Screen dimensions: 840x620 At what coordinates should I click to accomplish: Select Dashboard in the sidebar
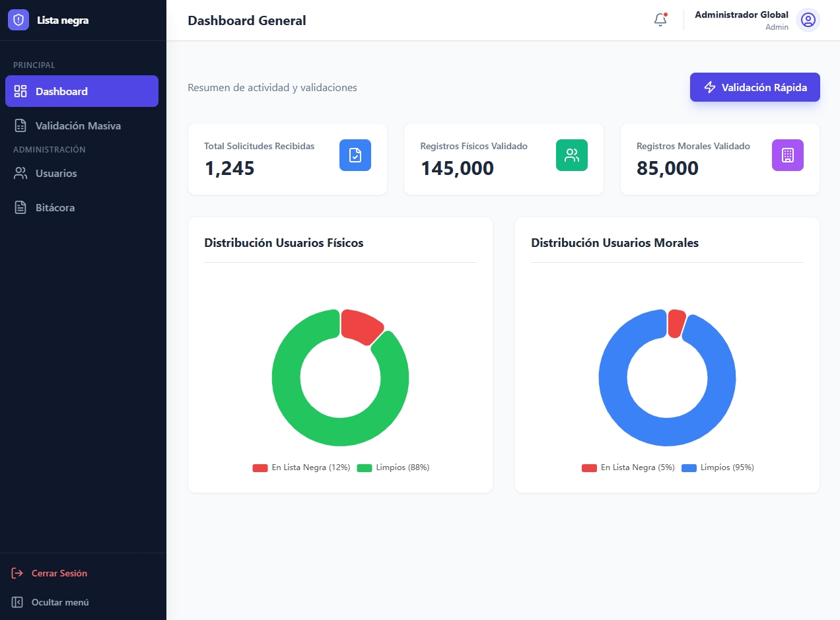[x=82, y=91]
